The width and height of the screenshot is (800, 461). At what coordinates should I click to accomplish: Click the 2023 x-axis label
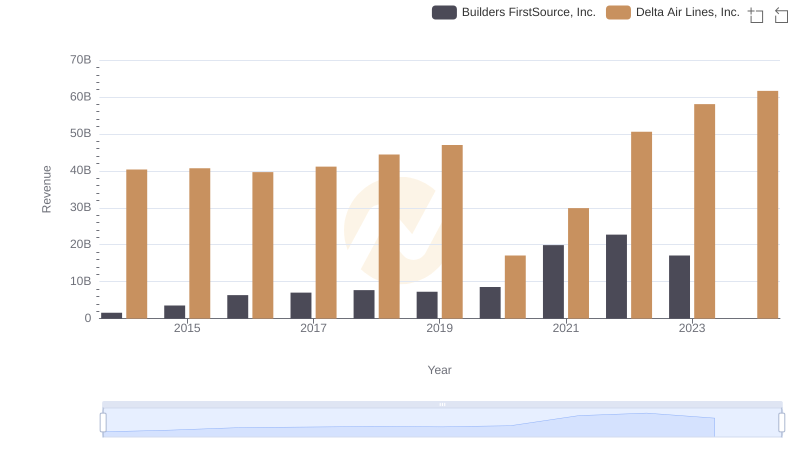coord(692,328)
